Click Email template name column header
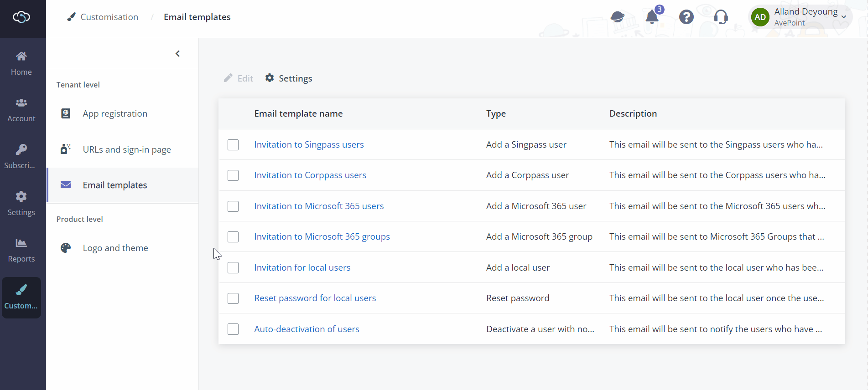868x390 pixels. [298, 113]
